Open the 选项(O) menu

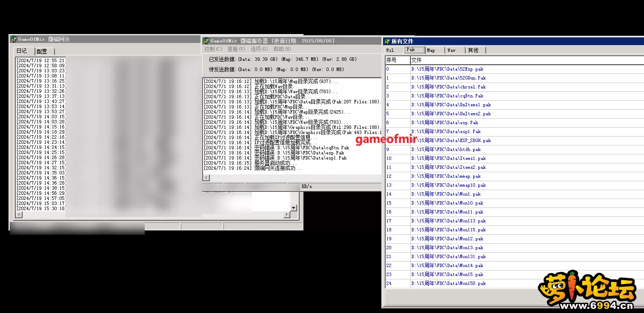(x=259, y=49)
